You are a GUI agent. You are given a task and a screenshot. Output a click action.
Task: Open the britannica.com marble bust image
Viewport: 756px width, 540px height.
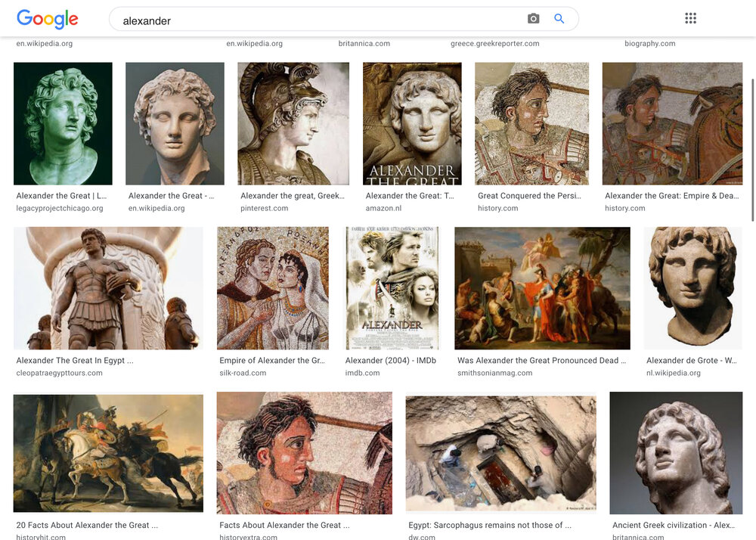(676, 453)
